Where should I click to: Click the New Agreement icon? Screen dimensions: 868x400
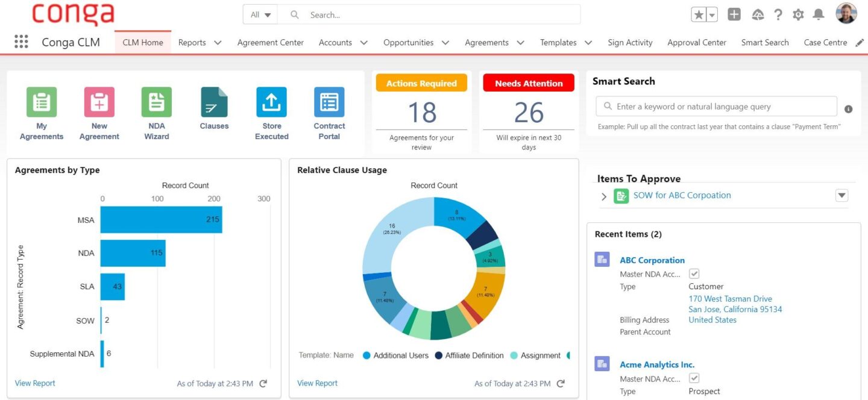(99, 102)
